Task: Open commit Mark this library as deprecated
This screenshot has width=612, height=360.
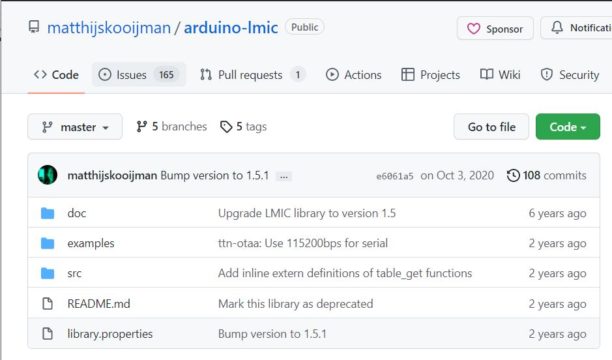Action: 295,303
